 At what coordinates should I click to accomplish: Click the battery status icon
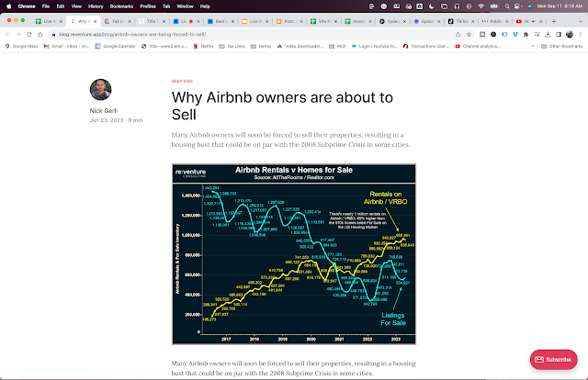pyautogui.click(x=494, y=6)
